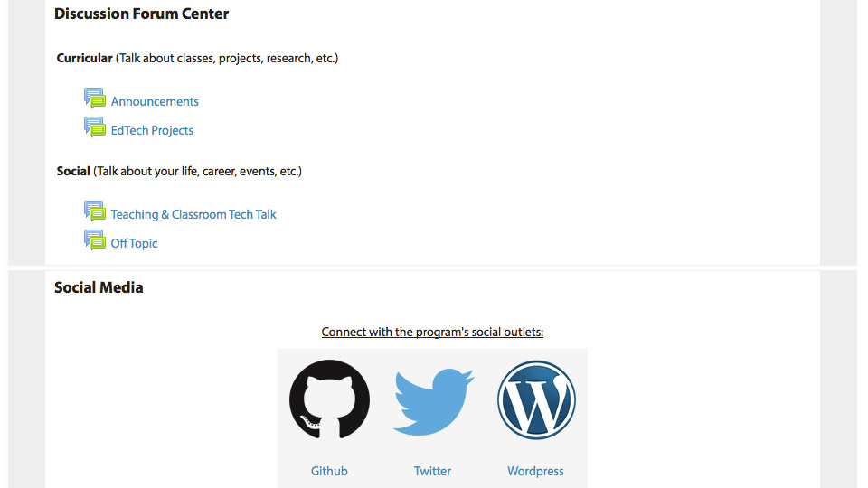Viewport: 868px width, 488px height.
Task: Click the bold Social category label above forum links
Action: pyautogui.click(x=73, y=171)
